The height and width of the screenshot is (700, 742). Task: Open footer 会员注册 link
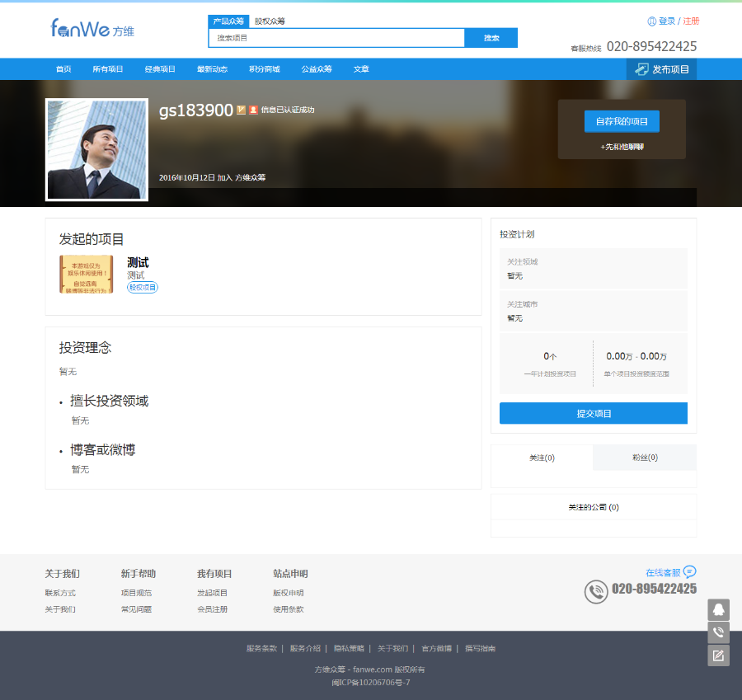[x=213, y=609]
